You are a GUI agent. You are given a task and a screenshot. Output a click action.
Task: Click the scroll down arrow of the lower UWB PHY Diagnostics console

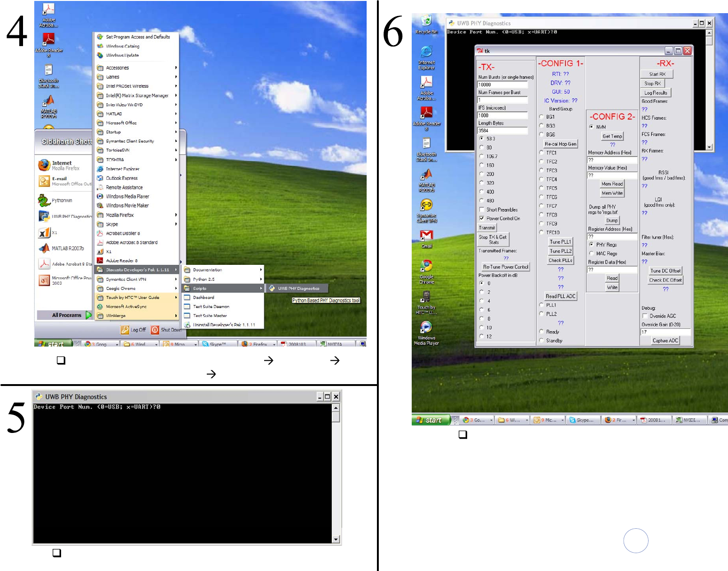[336, 540]
